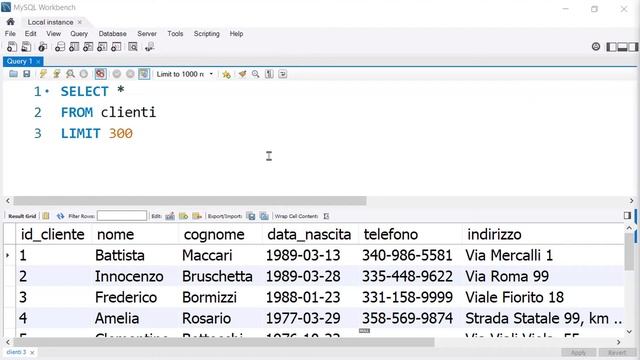Execute statement under cursor icon
The width and height of the screenshot is (640, 360).
coord(57,74)
